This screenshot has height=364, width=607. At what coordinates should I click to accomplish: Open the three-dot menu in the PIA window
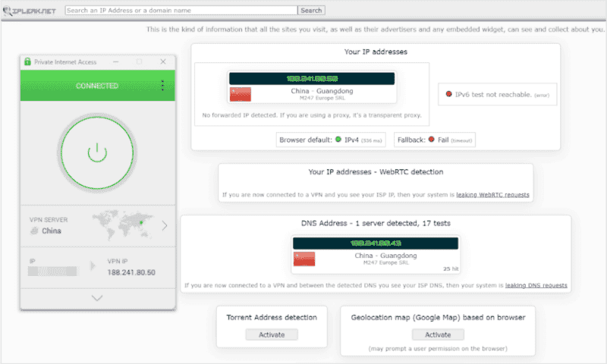pos(162,86)
